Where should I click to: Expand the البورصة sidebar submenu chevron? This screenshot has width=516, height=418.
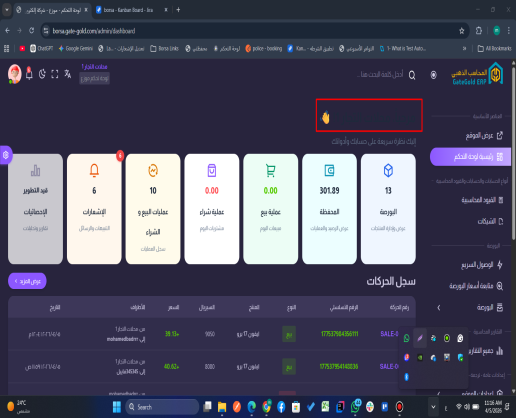[439, 307]
